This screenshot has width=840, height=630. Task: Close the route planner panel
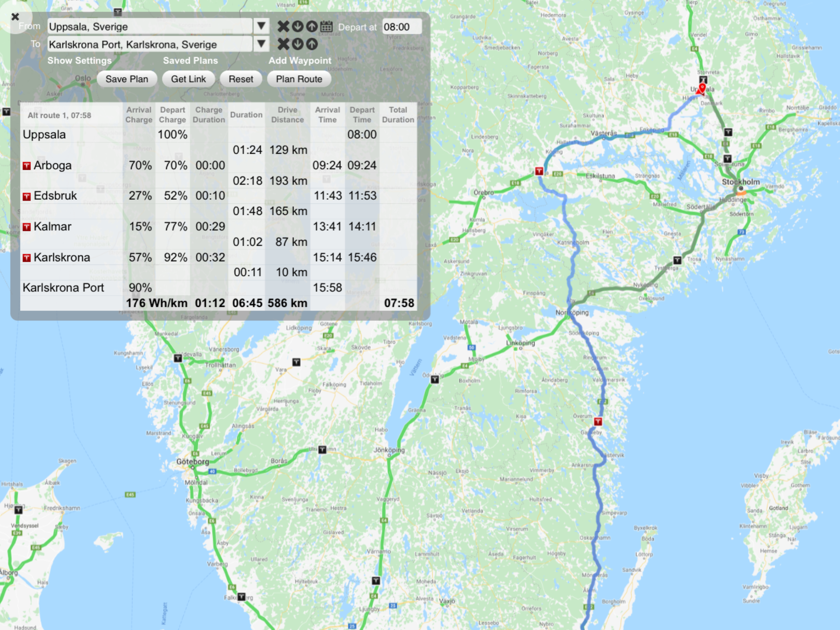[15, 17]
